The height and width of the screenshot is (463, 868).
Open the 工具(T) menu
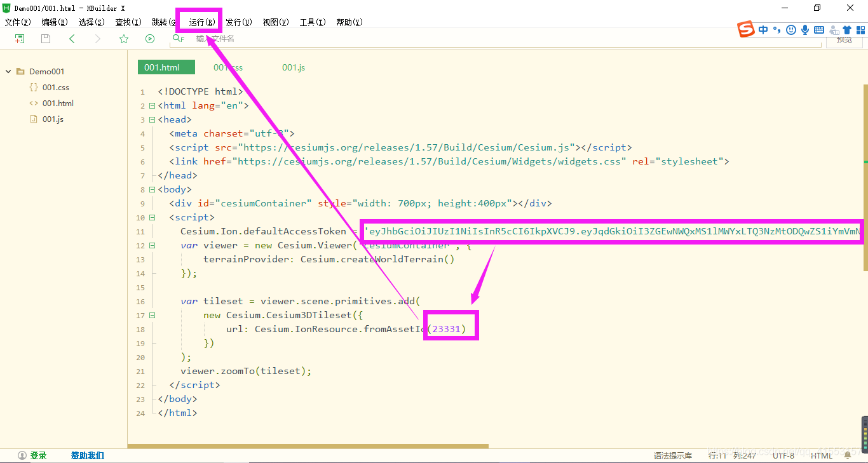click(x=313, y=22)
